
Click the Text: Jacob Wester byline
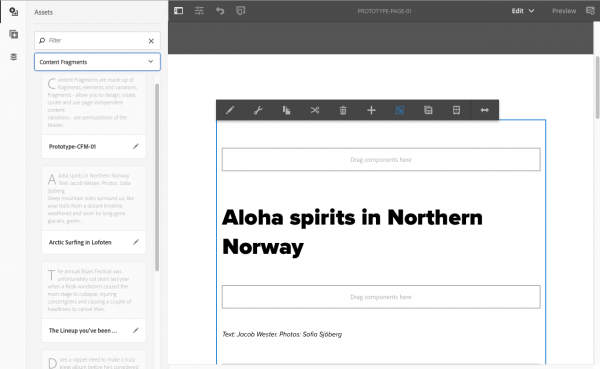click(282, 334)
